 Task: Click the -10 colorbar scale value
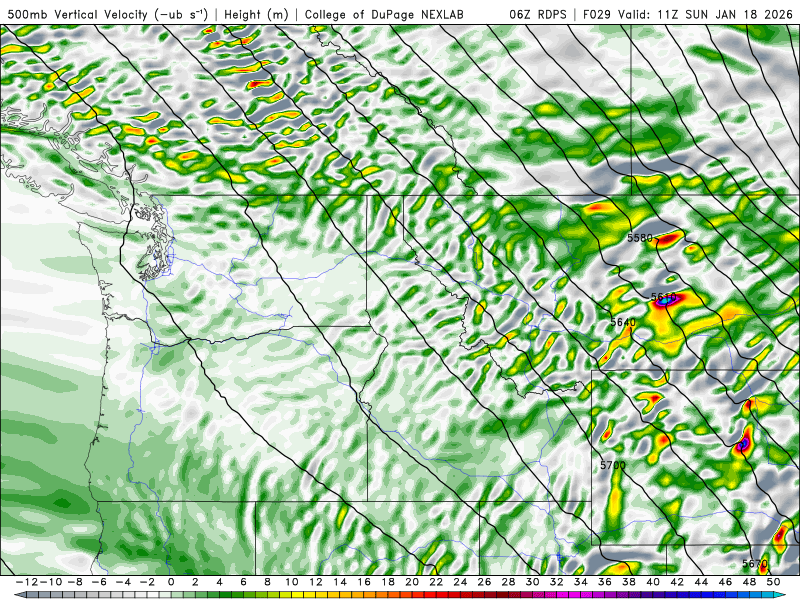[51, 582]
